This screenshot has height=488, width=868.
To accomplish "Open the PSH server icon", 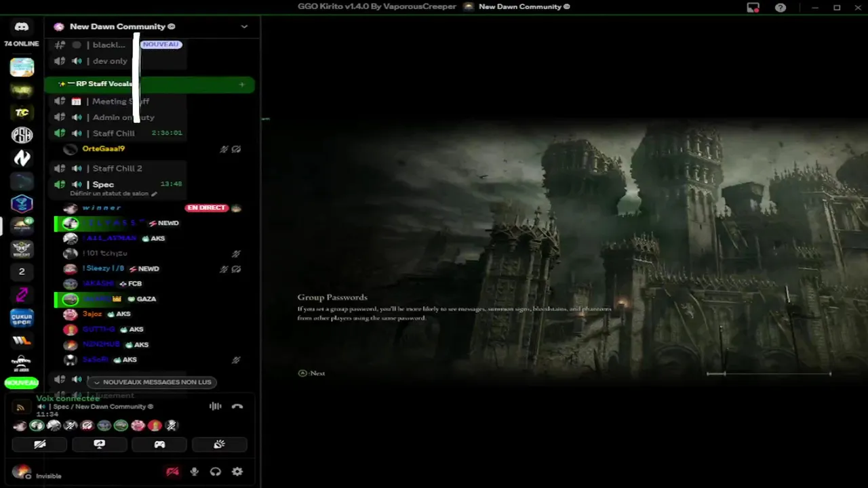I will click(22, 135).
